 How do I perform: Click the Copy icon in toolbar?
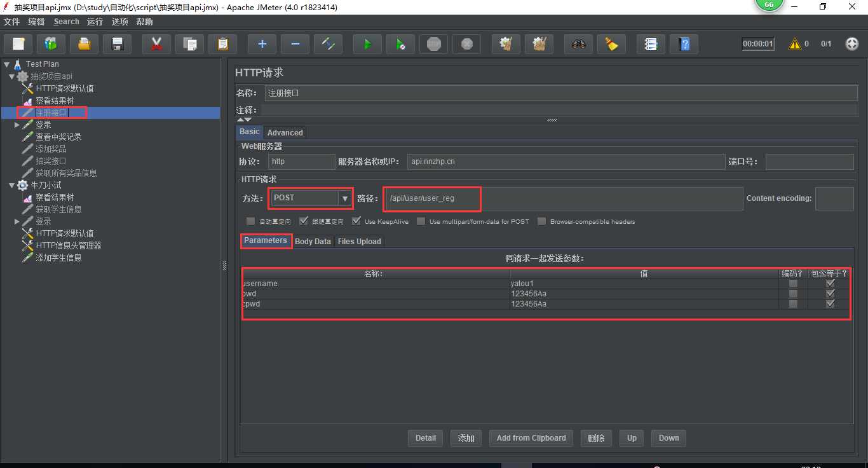click(x=189, y=44)
